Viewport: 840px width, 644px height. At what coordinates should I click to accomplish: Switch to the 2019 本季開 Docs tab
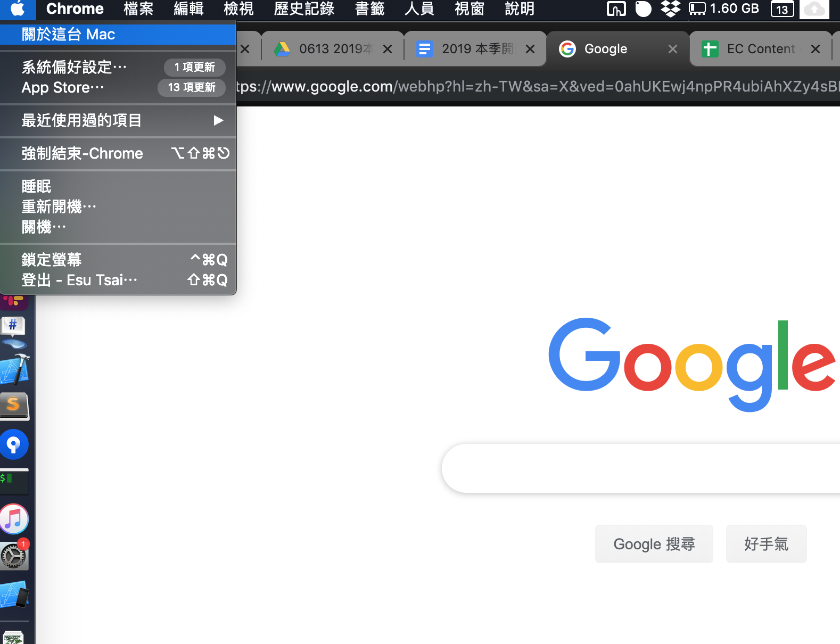[475, 49]
